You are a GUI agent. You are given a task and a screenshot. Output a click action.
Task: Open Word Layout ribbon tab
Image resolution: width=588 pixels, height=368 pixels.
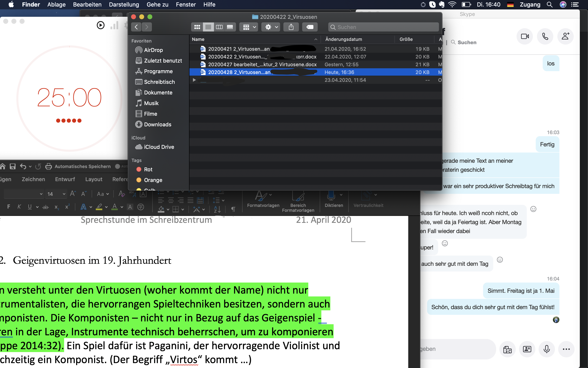94,179
